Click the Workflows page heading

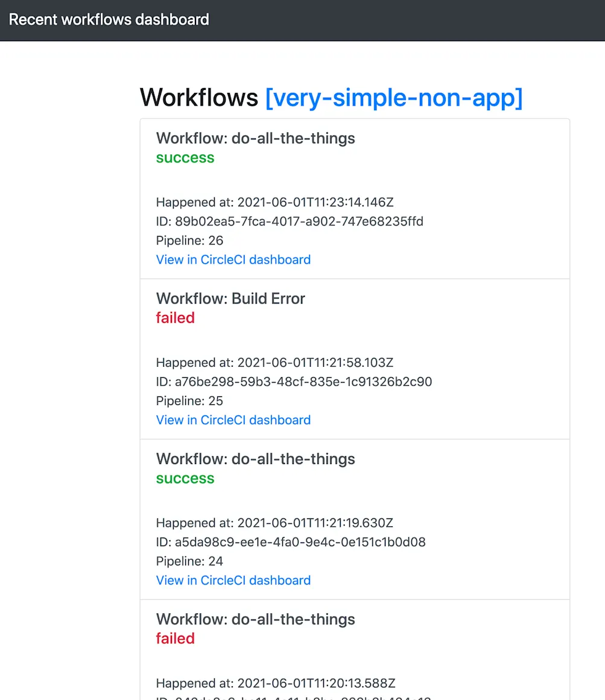point(199,97)
